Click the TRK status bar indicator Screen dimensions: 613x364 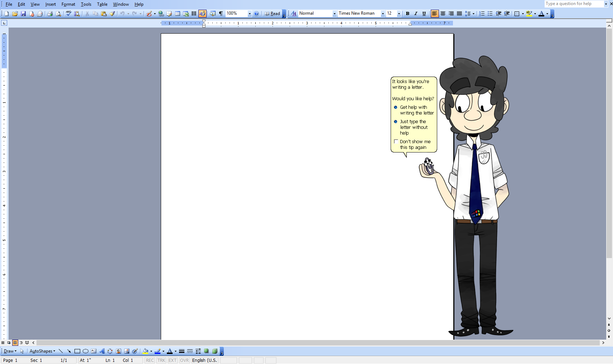point(161,360)
